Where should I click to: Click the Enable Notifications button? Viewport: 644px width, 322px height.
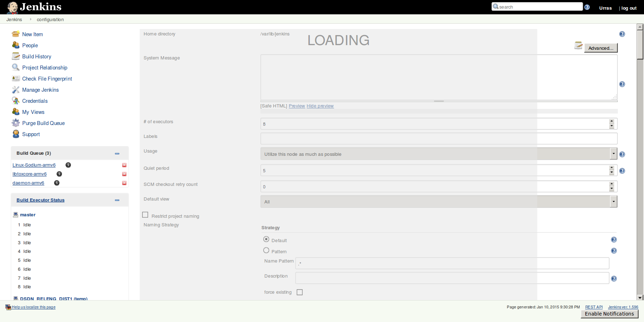609,314
